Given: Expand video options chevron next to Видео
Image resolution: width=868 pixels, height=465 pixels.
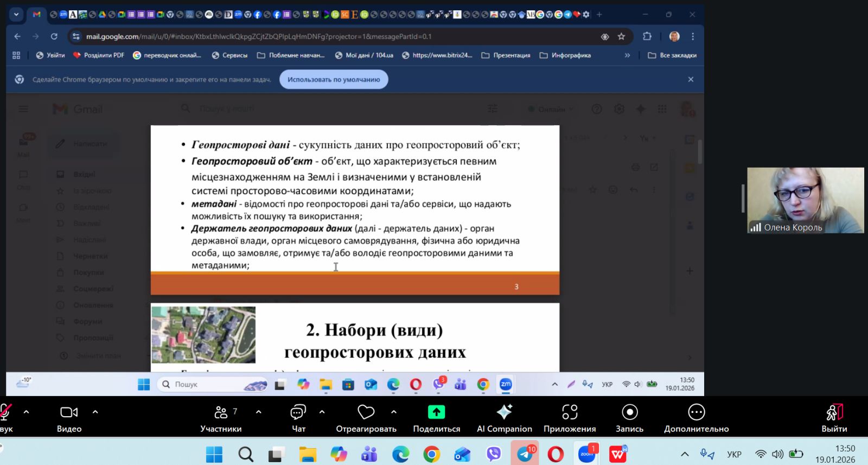Looking at the screenshot, I should [95, 412].
